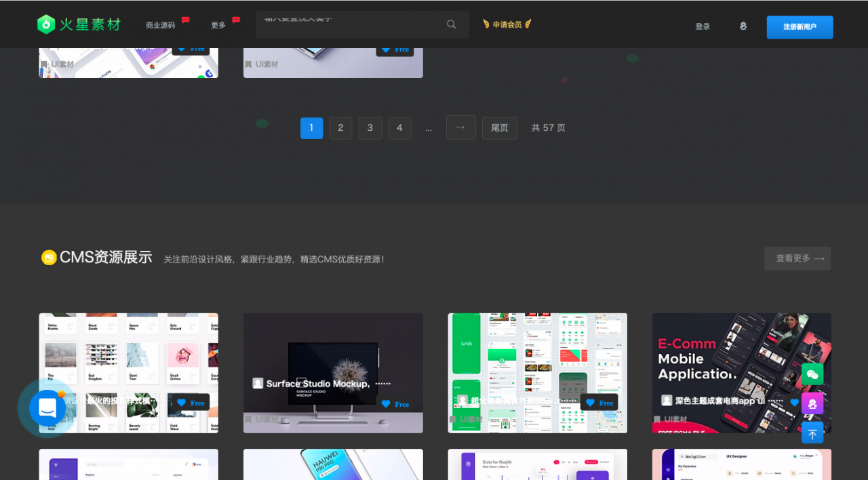Click the back-to-top arrow icon
Image resolution: width=868 pixels, height=480 pixels.
[812, 433]
